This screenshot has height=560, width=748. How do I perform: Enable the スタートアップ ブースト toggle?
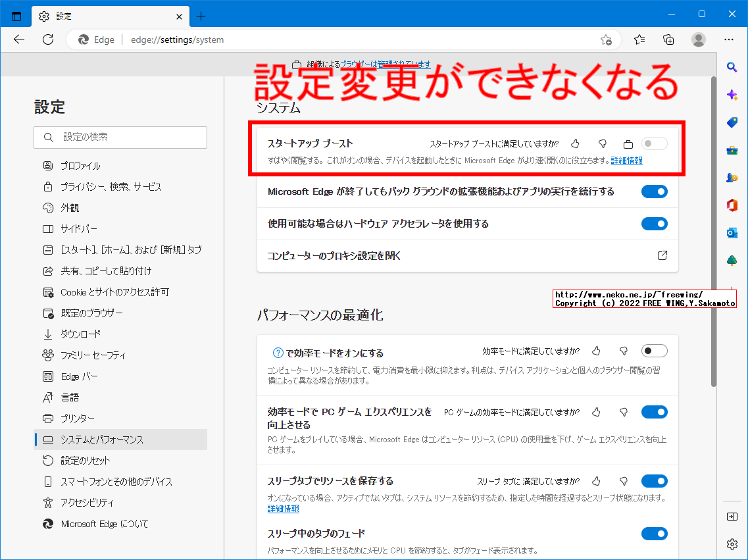point(654,143)
